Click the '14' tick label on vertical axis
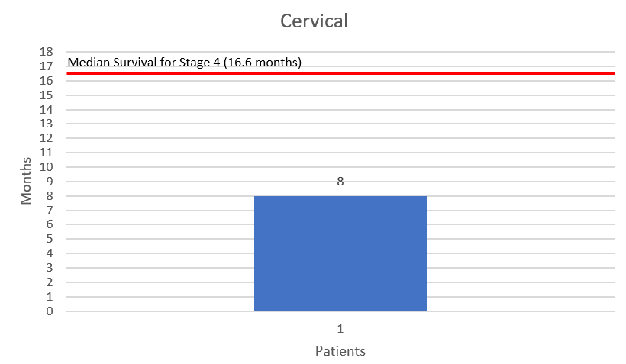 point(46,110)
